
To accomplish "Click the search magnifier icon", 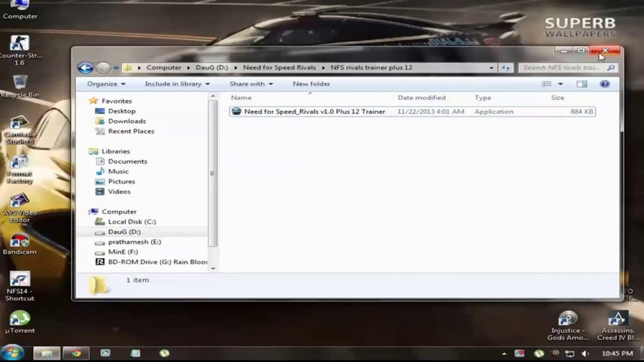I will pos(611,68).
